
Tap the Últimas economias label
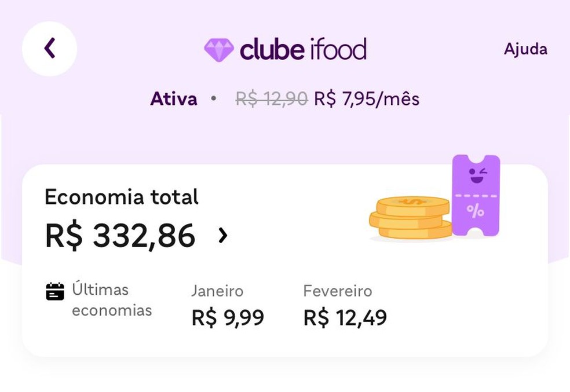click(x=111, y=300)
